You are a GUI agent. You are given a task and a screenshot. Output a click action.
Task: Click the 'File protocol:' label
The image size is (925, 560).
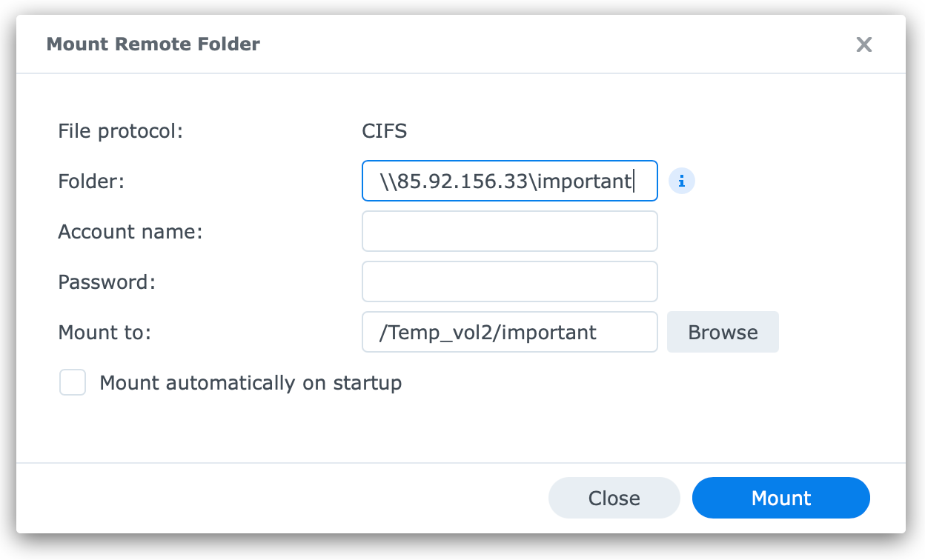pos(120,132)
